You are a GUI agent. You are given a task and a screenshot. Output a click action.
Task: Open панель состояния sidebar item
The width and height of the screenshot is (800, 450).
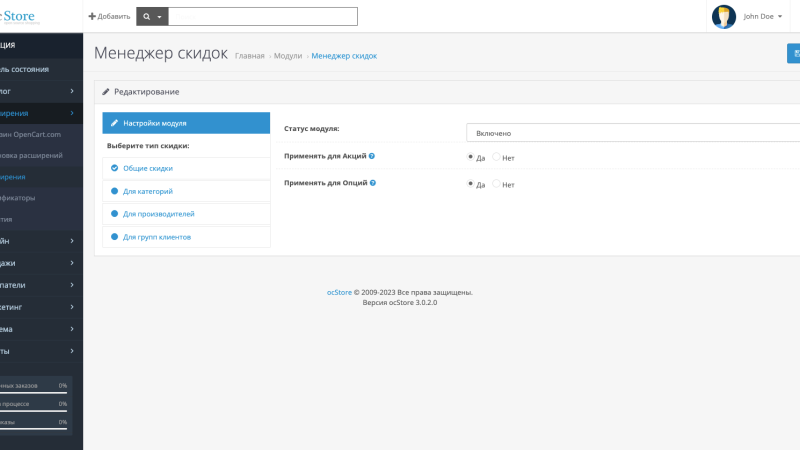click(41, 69)
